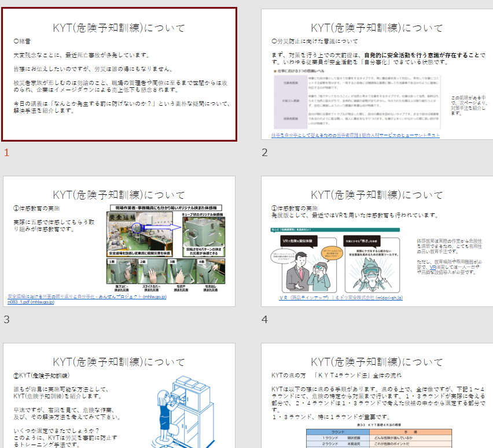Click slide number 3 label
493x448 pixels.
click(6, 320)
